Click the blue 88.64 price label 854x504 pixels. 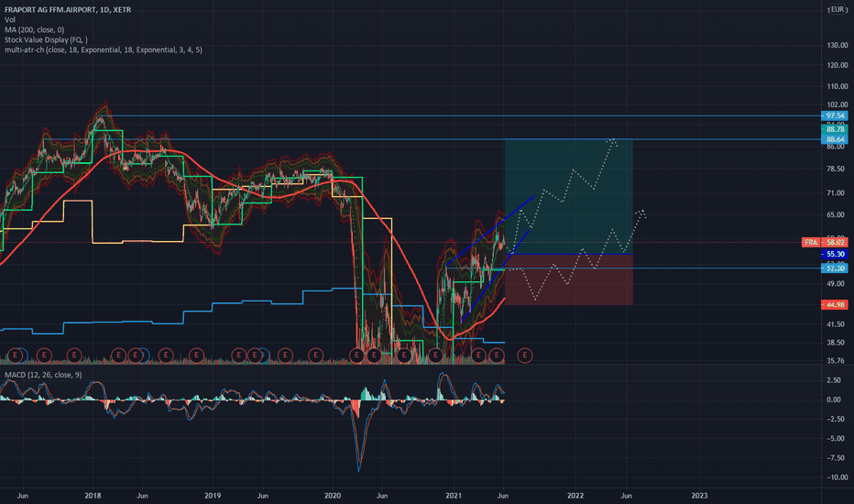pos(835,139)
